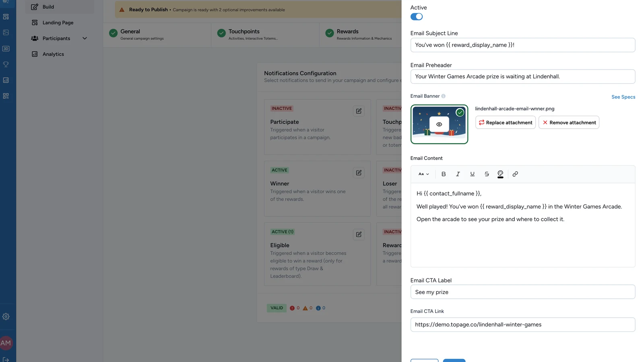
Task: Turn off the Active toggle
Action: pyautogui.click(x=417, y=16)
